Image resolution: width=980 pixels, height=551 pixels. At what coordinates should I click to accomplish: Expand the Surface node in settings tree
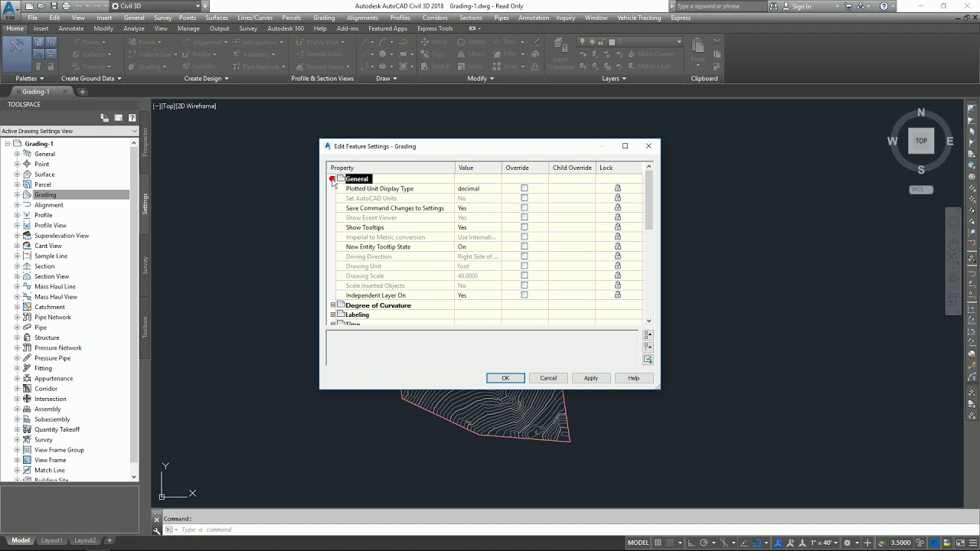click(x=17, y=174)
